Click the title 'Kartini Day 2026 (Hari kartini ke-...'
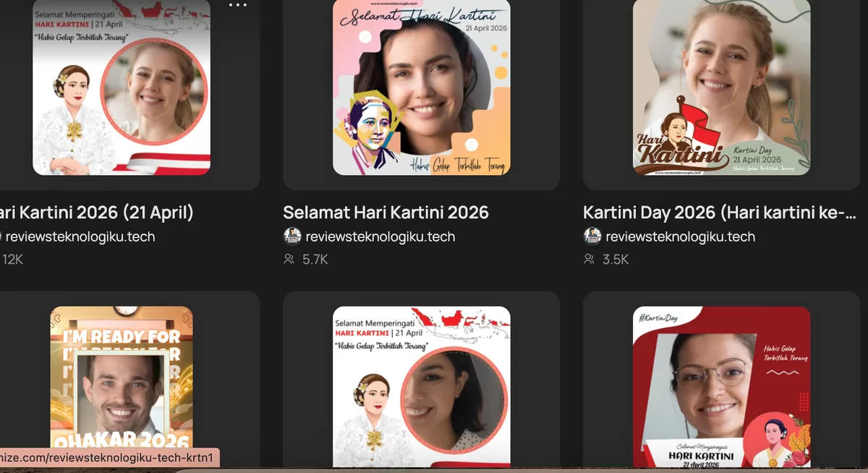The height and width of the screenshot is (473, 868). click(720, 212)
